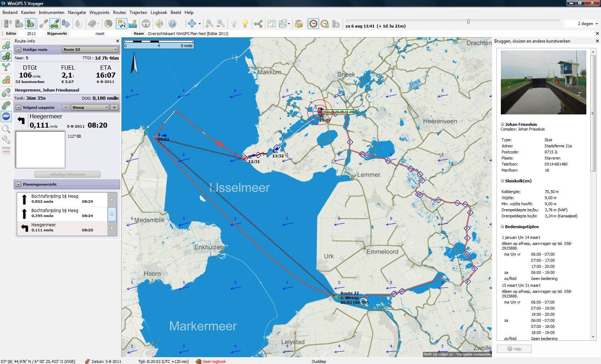Open the Route 22 dropdown
This screenshot has width=601, height=364.
(90, 49)
